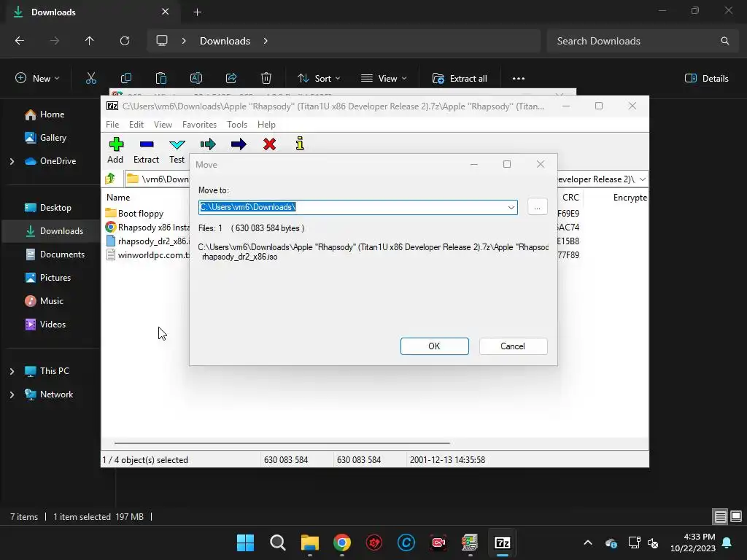747x560 pixels.
Task: Open Chrome from the taskbar
Action: pos(342,542)
